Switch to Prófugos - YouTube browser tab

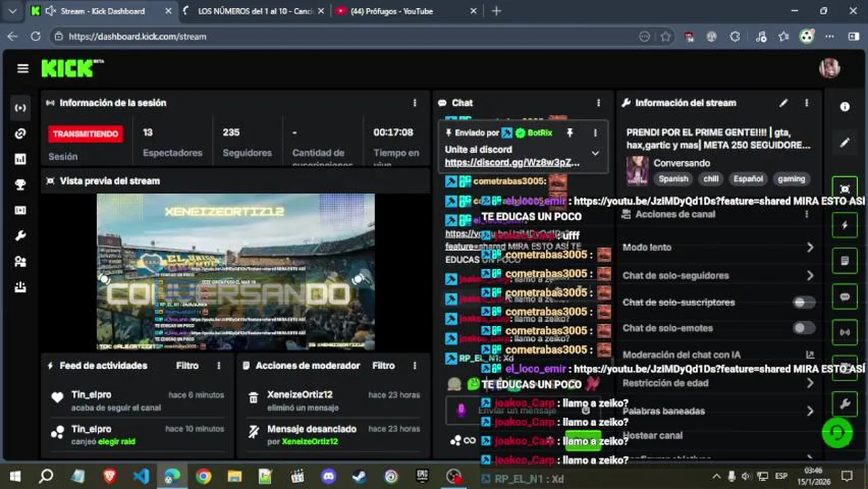tap(408, 11)
